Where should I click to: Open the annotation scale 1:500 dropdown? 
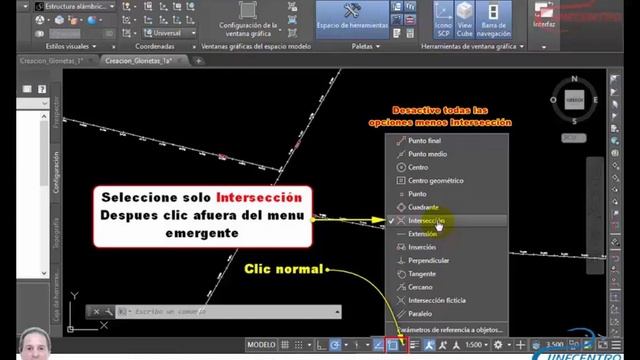coord(476,345)
